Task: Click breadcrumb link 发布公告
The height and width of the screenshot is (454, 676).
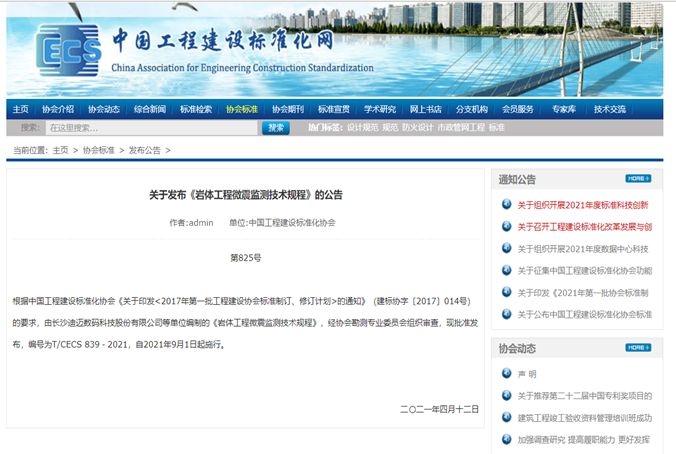Action: 144,150
